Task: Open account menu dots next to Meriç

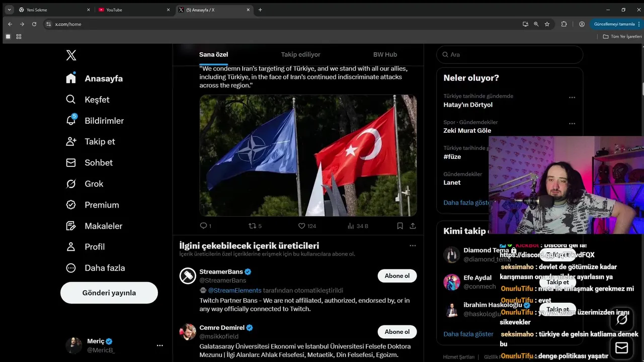Action: point(160,345)
